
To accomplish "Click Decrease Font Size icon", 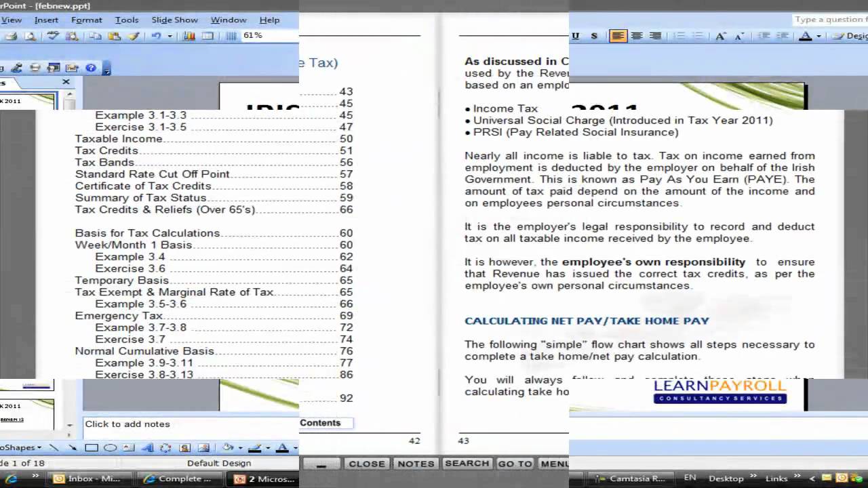I will tap(739, 36).
